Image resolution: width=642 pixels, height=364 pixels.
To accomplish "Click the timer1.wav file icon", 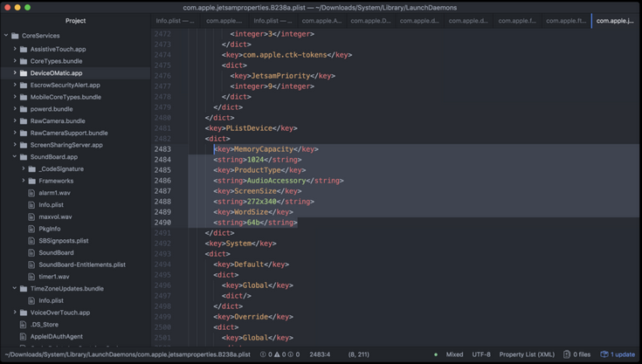I will click(x=31, y=277).
